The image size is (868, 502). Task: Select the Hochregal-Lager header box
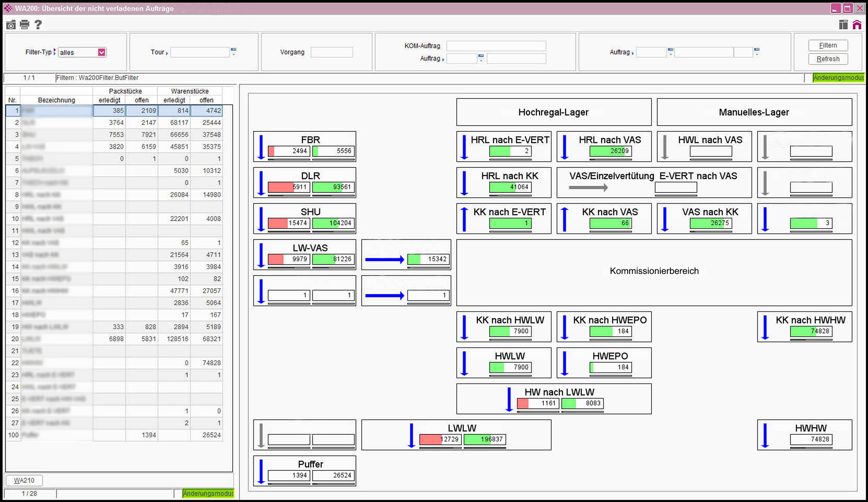(x=553, y=112)
